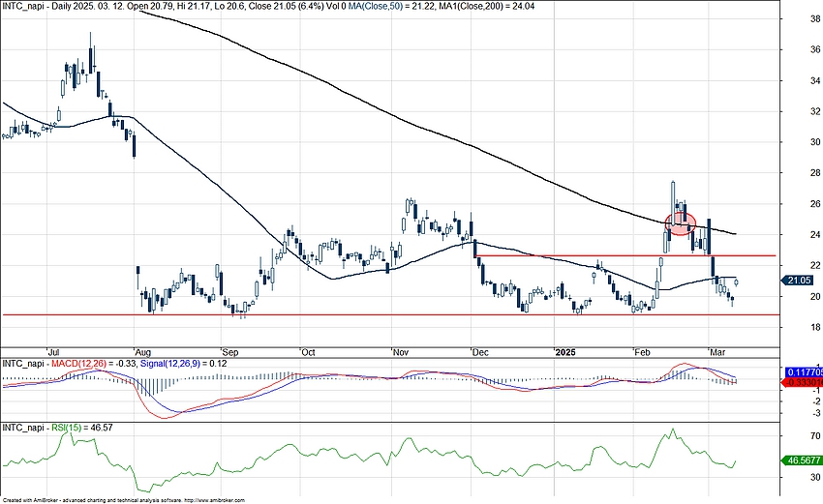Viewport: 823px width, 504px height.
Task: Click the 26 label on price axis
Action: click(815, 204)
